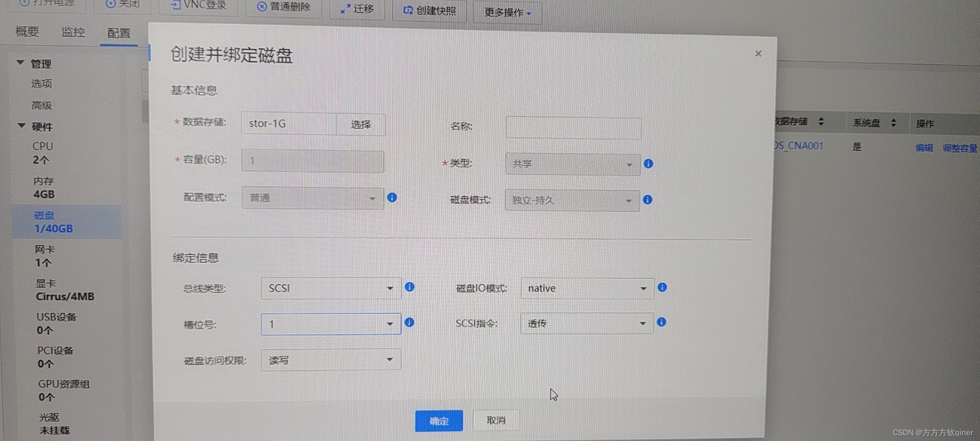The height and width of the screenshot is (441, 980).
Task: Click the sort arrows beside 系统盘 column
Action: (x=893, y=123)
